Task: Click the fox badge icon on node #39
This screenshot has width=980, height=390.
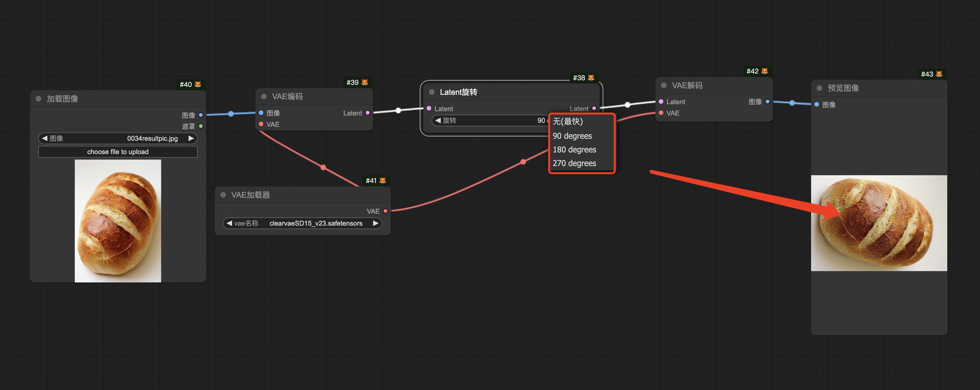Action: pos(364,82)
